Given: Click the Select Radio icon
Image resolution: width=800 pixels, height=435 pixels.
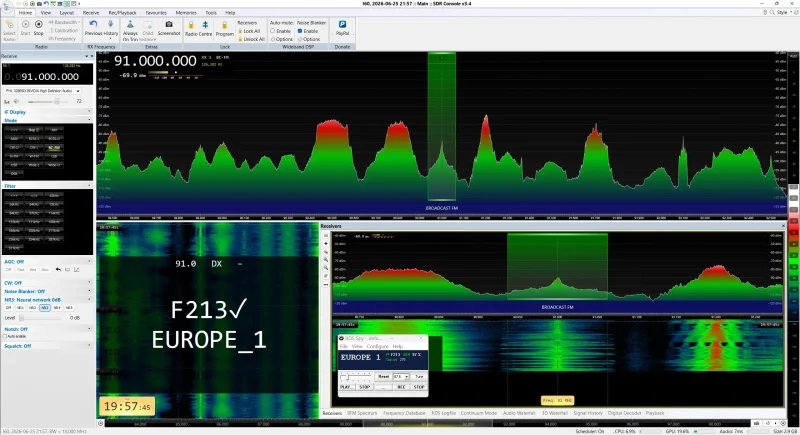Looking at the screenshot, I should (x=9, y=25).
